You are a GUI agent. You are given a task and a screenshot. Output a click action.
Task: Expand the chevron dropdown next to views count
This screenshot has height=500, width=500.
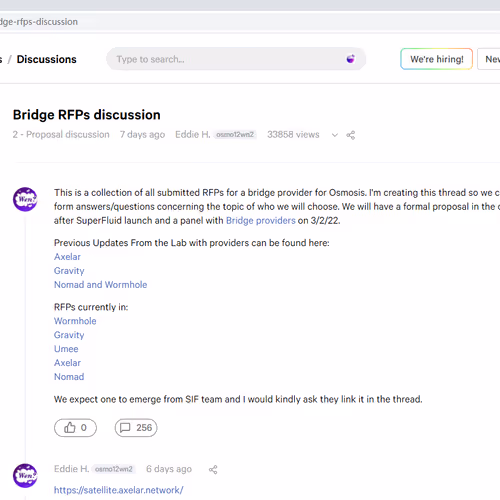(x=335, y=135)
